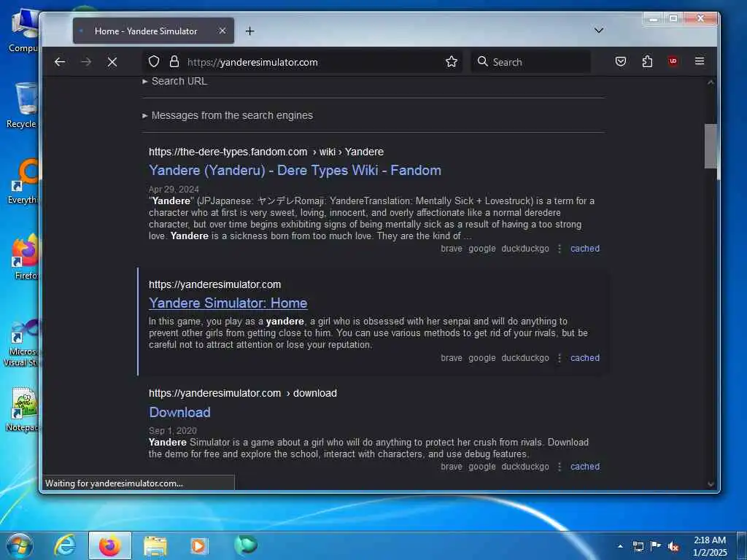The width and height of the screenshot is (747, 560).
Task: Open the Yandere Simulator: Home link
Action: [228, 303]
